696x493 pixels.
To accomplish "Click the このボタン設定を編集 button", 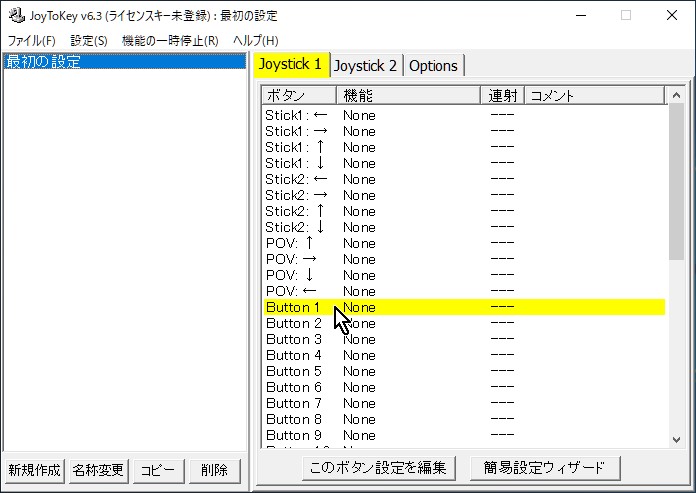I will pyautogui.click(x=378, y=468).
